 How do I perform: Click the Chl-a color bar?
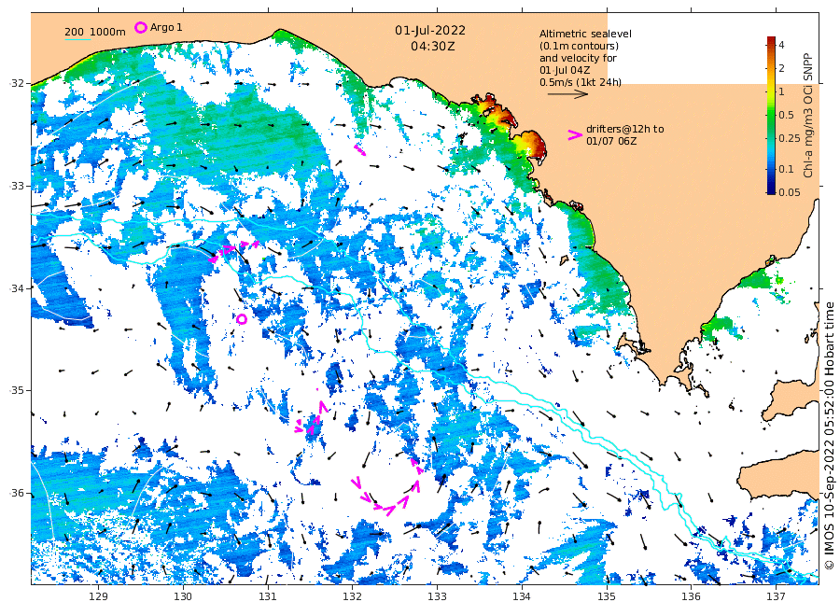[x=771, y=115]
